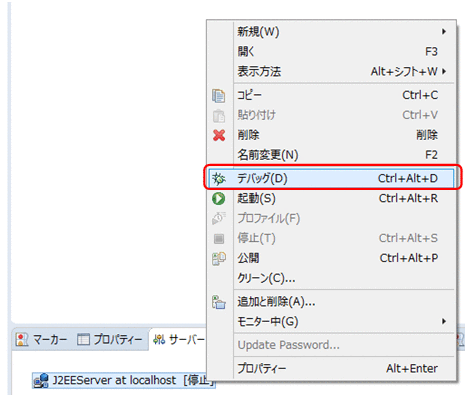Click the Alt+シフト+W shortcut text
The image size is (469, 399).
point(404,71)
